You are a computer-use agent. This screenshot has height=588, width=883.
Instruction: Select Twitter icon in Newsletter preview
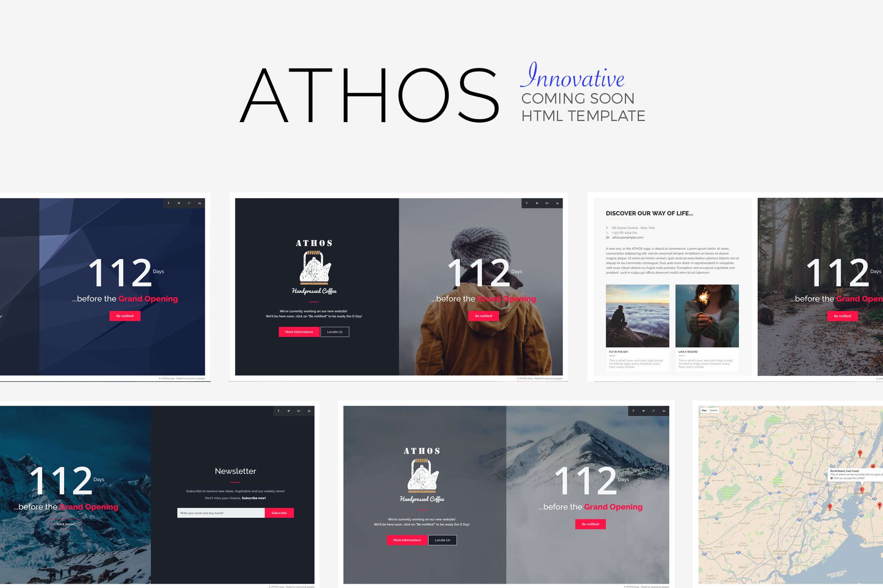point(289,411)
